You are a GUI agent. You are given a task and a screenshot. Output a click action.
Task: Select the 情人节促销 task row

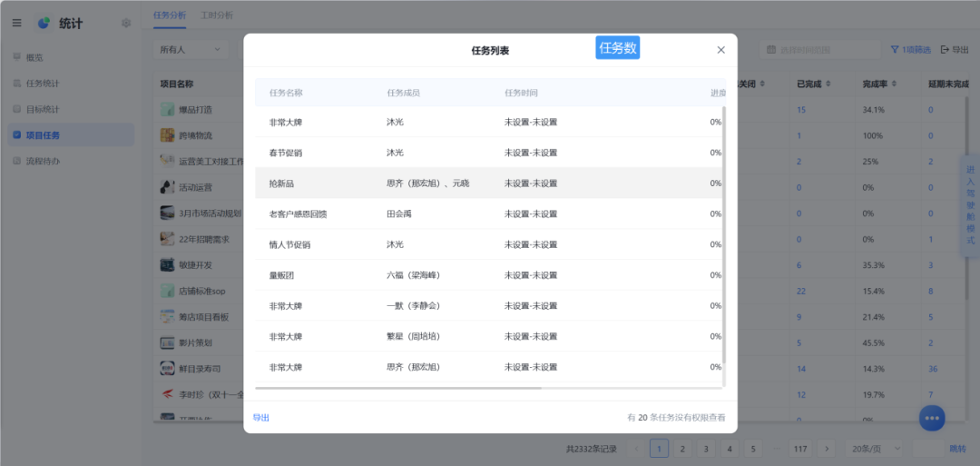[488, 244]
